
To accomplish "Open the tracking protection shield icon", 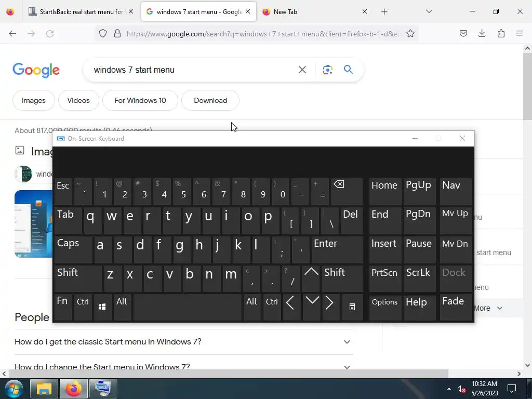I will click(103, 33).
